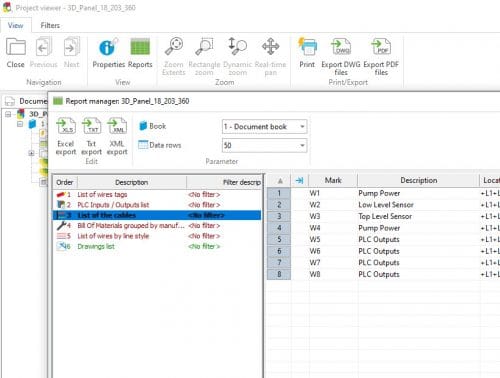500x378 pixels.
Task: Click data grid Description column header
Action: [418, 180]
